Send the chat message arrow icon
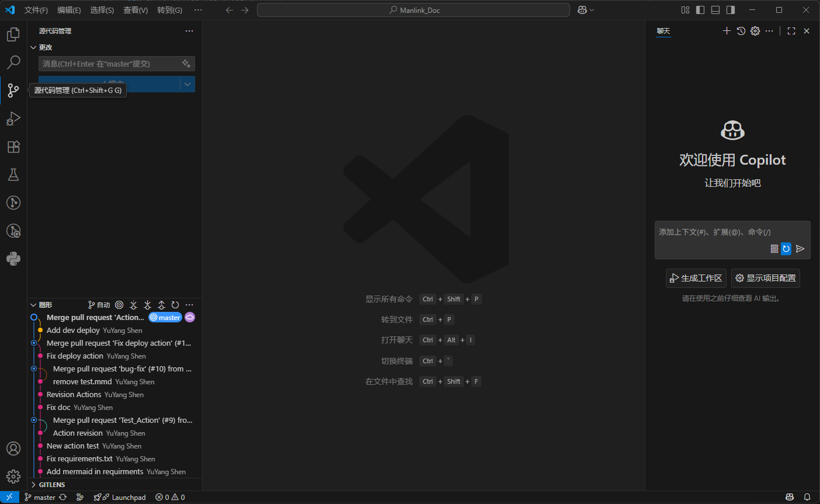Viewport: 820px width, 504px height. 800,249
